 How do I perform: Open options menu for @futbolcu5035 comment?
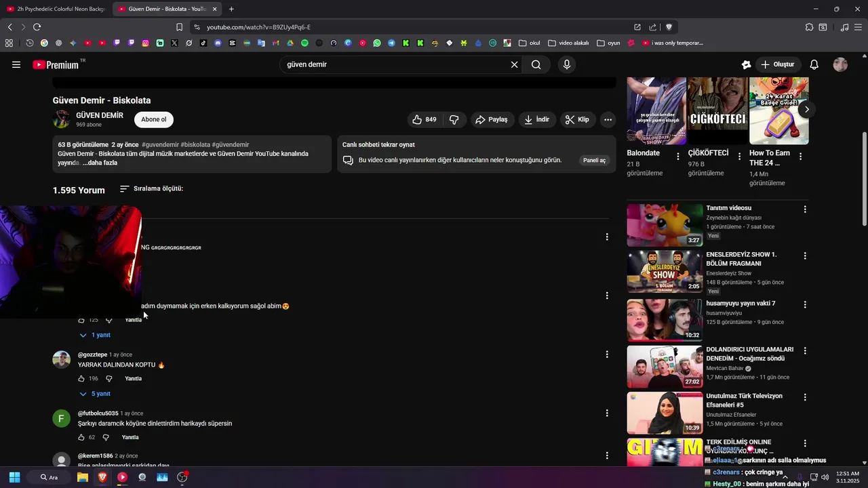pyautogui.click(x=607, y=413)
